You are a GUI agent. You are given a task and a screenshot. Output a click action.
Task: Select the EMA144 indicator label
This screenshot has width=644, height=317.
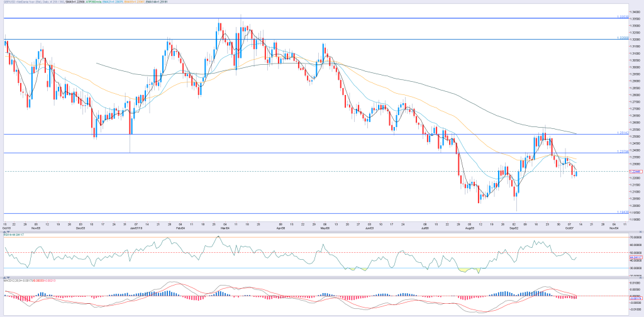click(155, 2)
